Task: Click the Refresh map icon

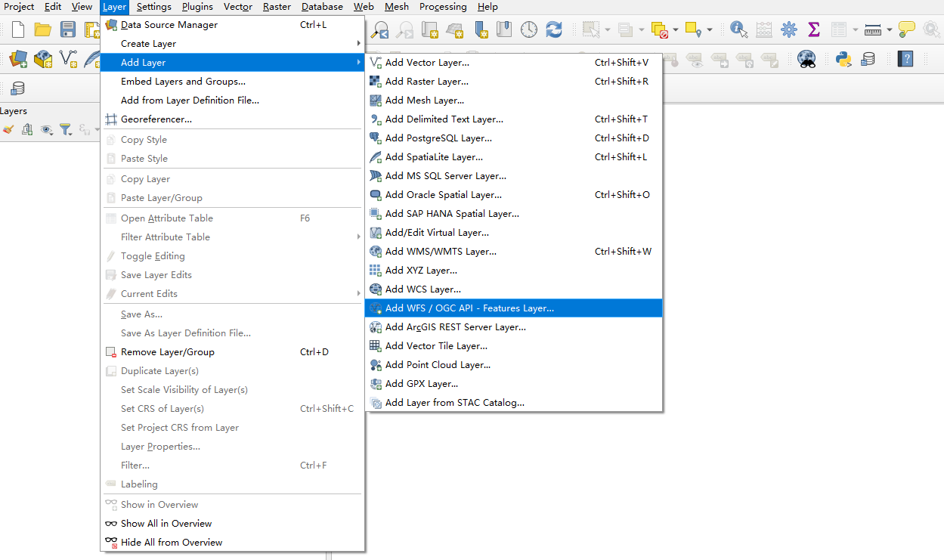Action: pos(554,29)
